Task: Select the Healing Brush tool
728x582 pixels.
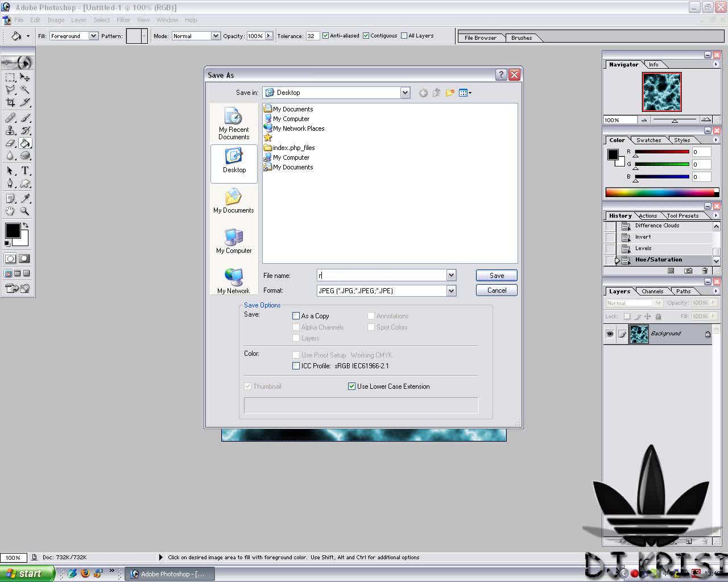Action: pos(10,118)
